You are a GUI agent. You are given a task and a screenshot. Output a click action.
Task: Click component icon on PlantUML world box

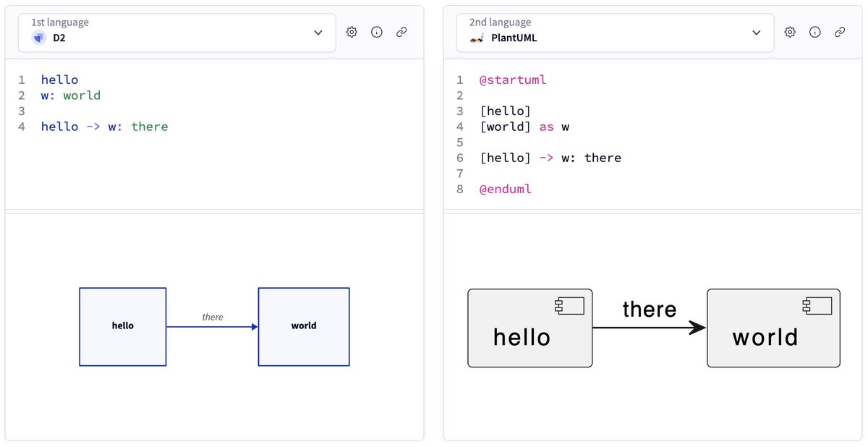coord(817,306)
